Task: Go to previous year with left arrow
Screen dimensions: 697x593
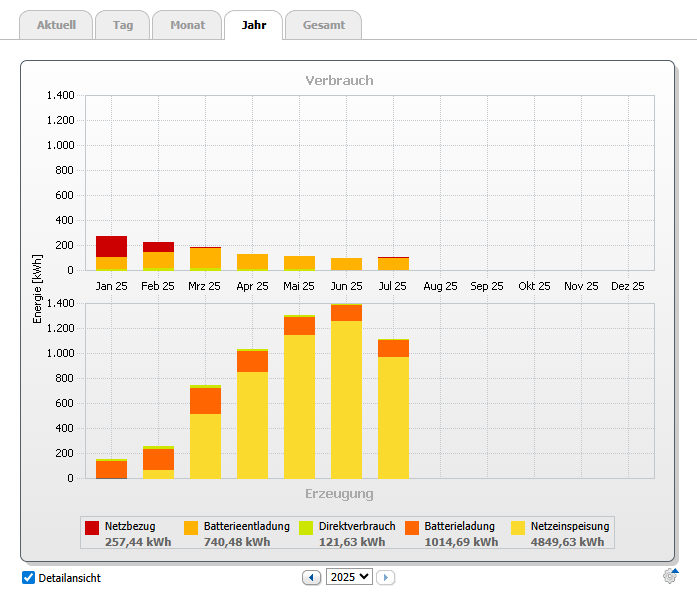Action: 311,577
